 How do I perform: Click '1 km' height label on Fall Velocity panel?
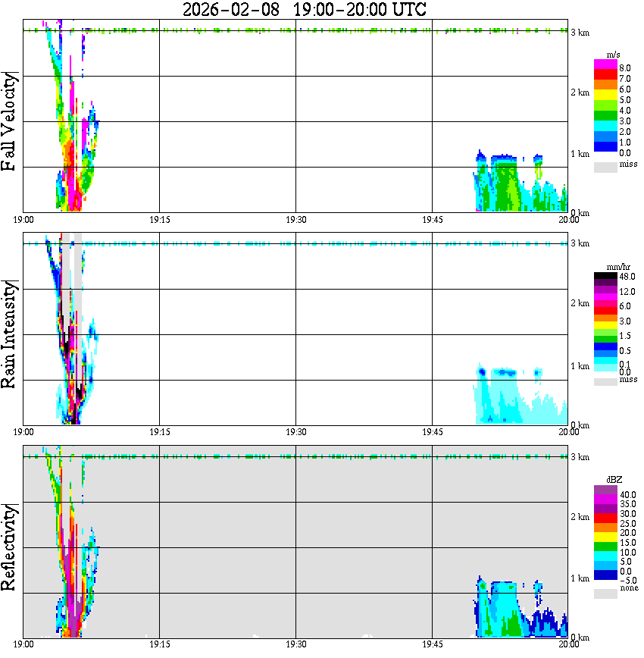coord(580,154)
